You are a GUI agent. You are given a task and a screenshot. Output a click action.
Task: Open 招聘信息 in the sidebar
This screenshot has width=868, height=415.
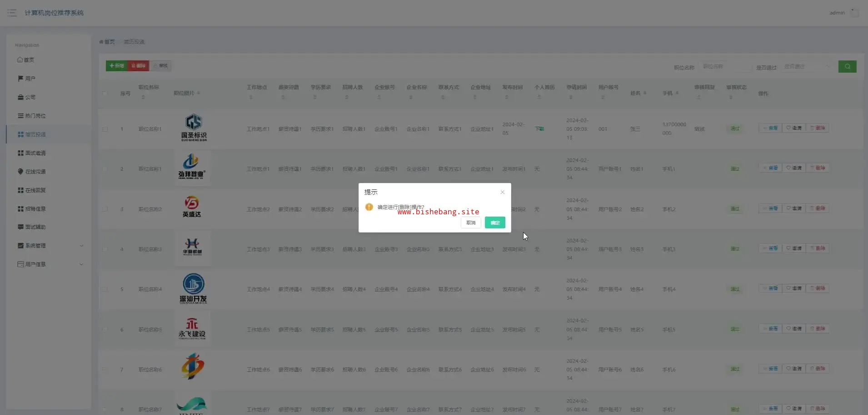tap(49, 209)
